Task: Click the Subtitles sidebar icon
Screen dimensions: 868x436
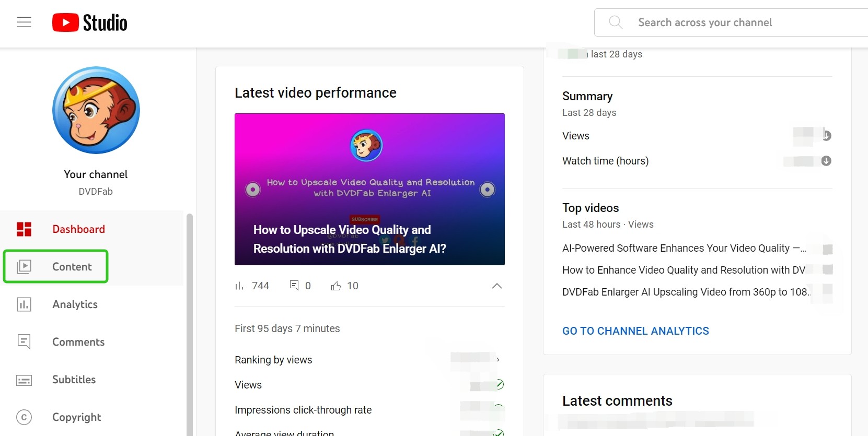Action: coord(24,380)
